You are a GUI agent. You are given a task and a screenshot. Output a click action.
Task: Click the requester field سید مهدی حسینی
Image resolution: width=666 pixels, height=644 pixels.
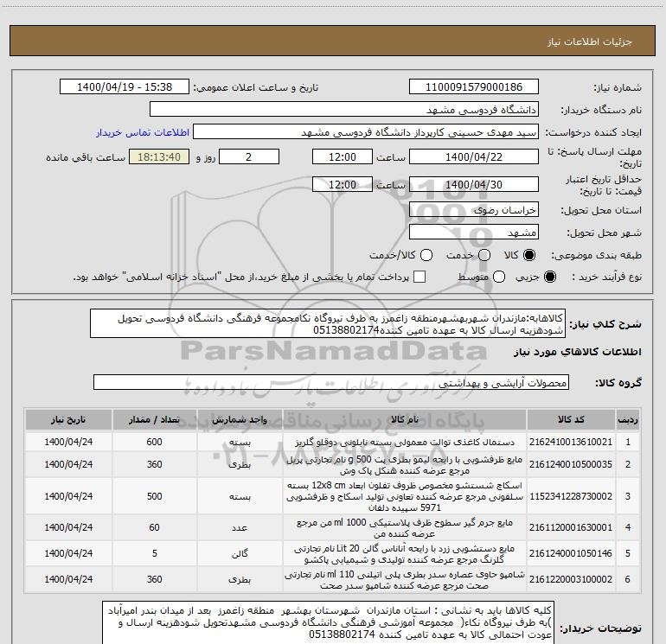tap(366, 131)
